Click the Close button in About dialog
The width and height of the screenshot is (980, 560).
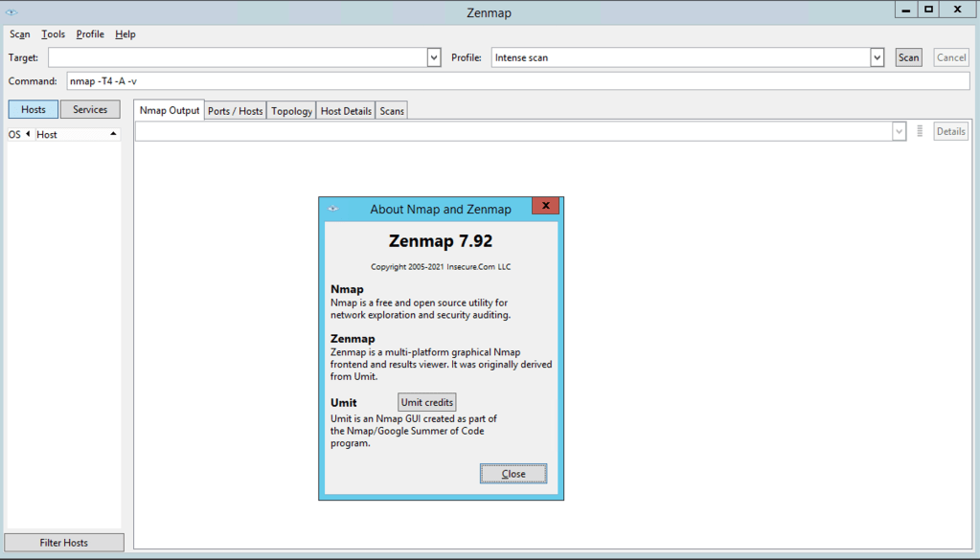pos(513,474)
